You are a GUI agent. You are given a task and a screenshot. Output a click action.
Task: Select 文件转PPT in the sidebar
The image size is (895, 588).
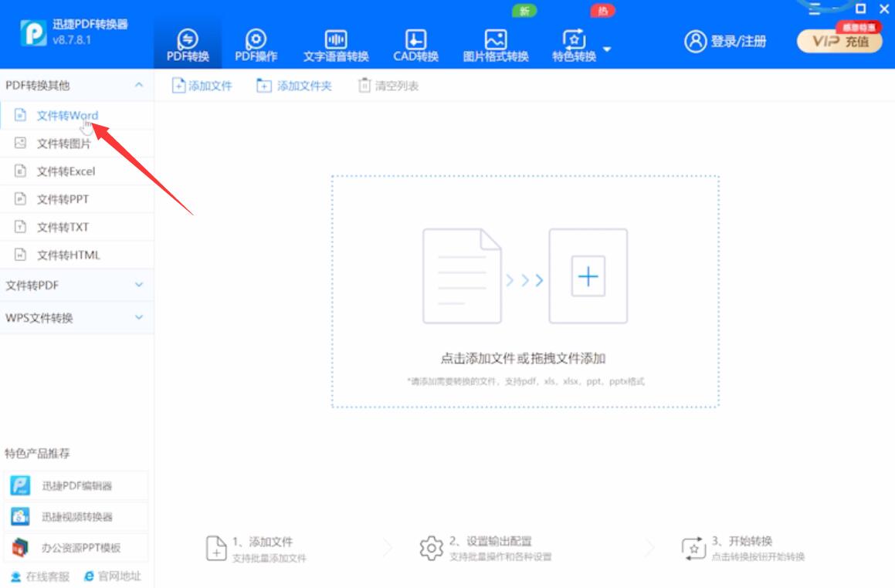click(76, 199)
